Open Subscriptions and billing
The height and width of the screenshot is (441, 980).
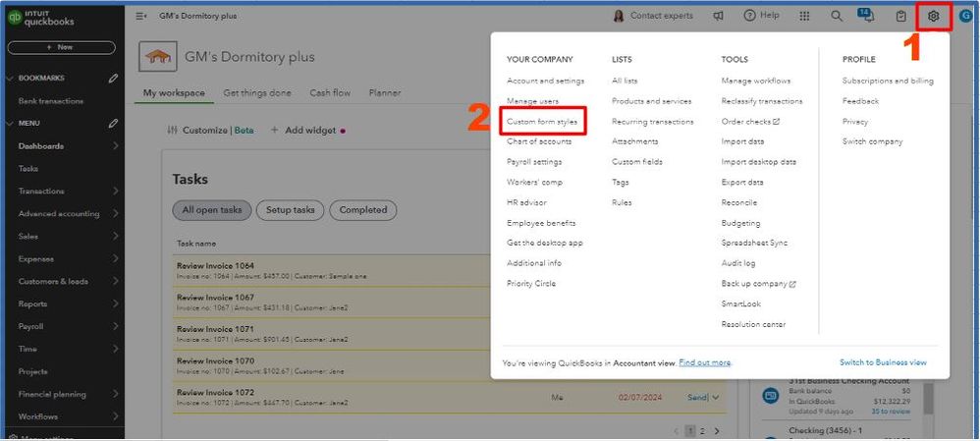(x=888, y=81)
